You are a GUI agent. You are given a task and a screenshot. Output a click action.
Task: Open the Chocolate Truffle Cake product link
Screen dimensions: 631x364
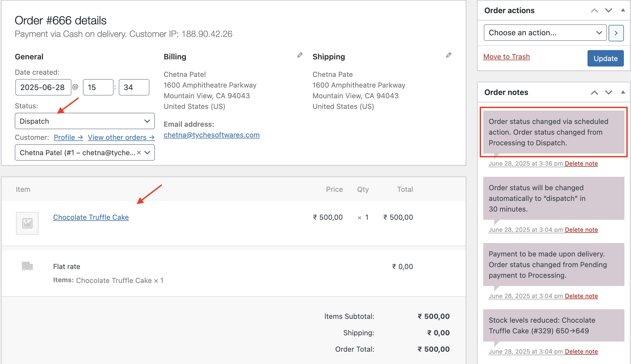coord(91,217)
